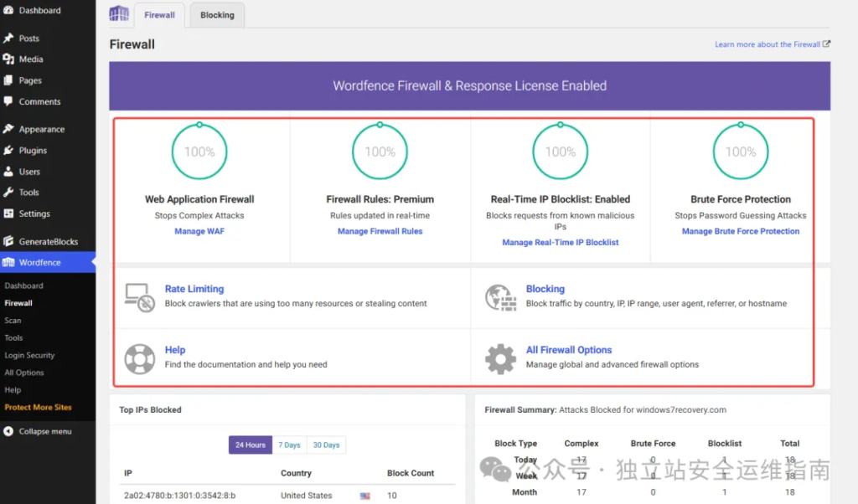Open Wordfence Dashboard submenu item
This screenshot has height=504, width=858.
tap(23, 285)
